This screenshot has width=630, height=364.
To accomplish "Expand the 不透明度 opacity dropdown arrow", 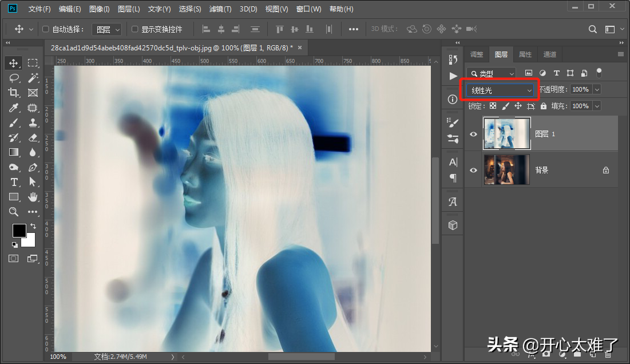I will 597,89.
